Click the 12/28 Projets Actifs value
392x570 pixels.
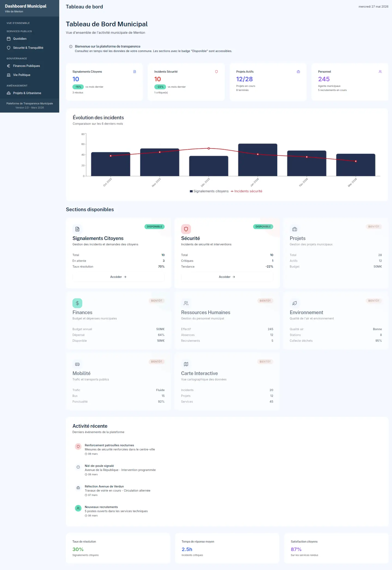tap(244, 79)
